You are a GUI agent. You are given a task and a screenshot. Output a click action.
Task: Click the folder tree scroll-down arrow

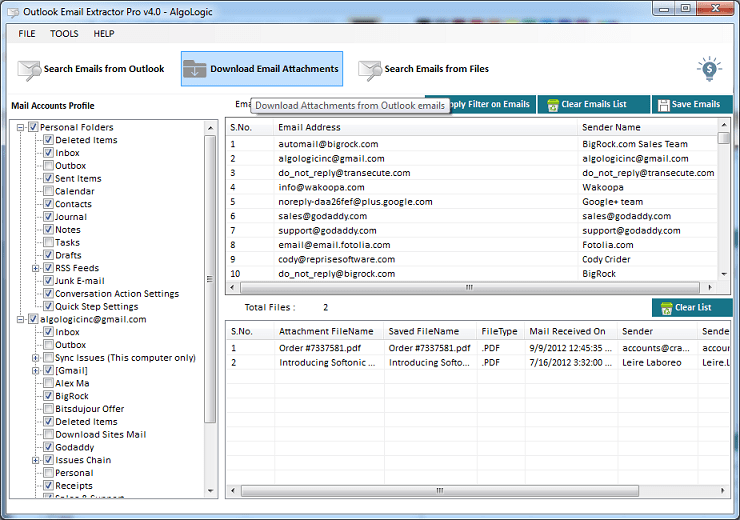tap(210, 491)
